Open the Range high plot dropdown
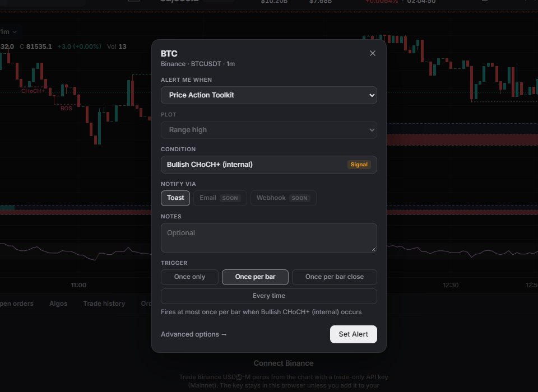Image resolution: width=538 pixels, height=392 pixels. pyautogui.click(x=268, y=129)
